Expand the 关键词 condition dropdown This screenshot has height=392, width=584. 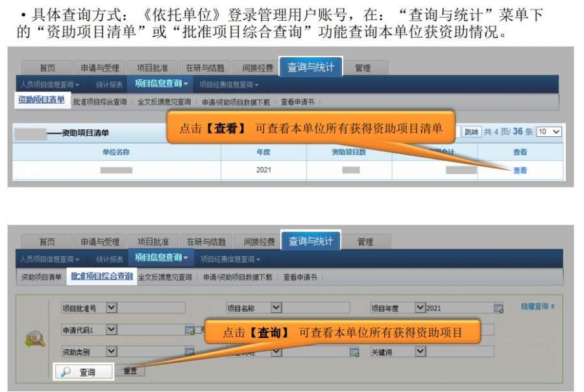coord(420,351)
